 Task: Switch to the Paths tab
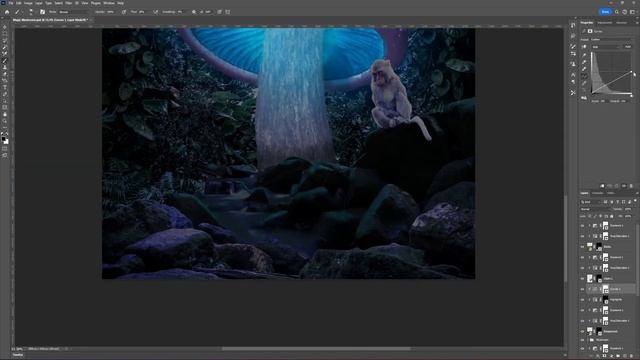611,193
